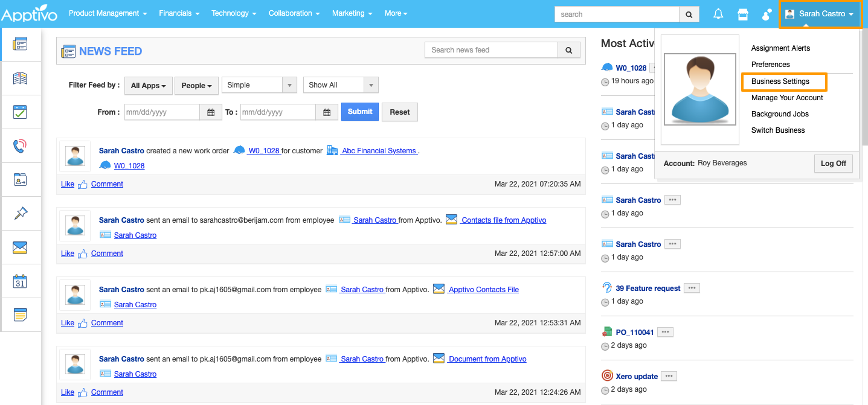The image size is (868, 405).
Task: Click the app store icon in header
Action: tap(742, 14)
